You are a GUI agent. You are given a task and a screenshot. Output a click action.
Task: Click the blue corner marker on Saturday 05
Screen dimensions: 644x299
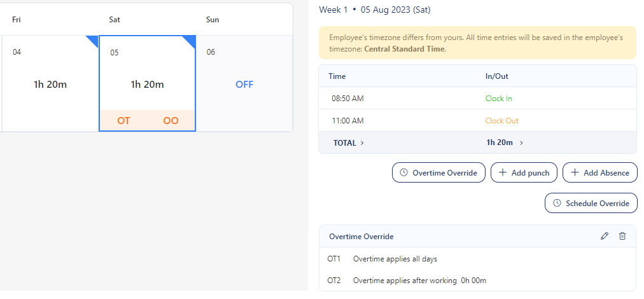click(190, 41)
